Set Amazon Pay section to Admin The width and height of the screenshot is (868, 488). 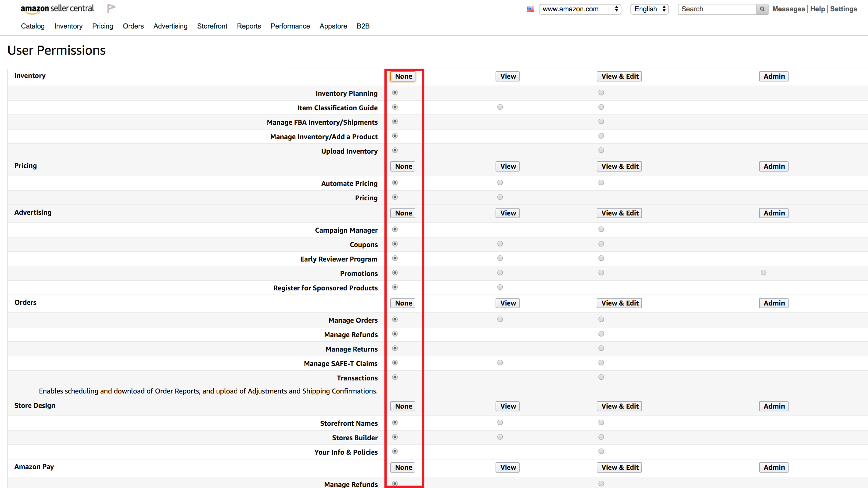pos(774,467)
